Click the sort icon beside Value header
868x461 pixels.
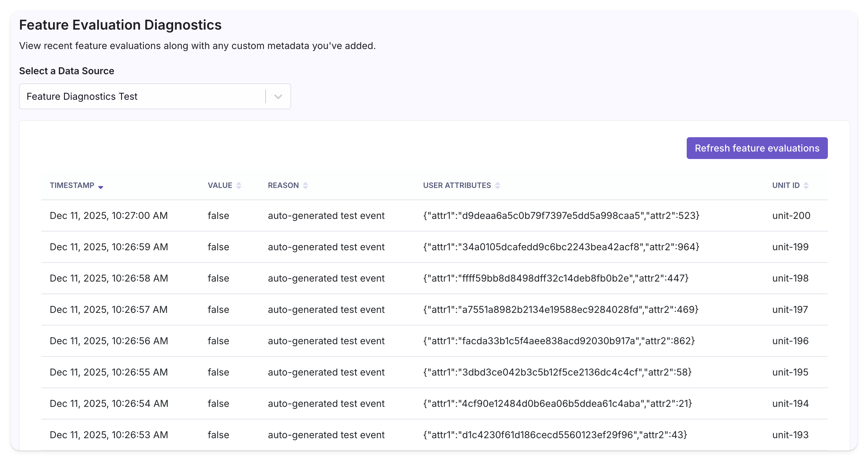[x=239, y=186]
